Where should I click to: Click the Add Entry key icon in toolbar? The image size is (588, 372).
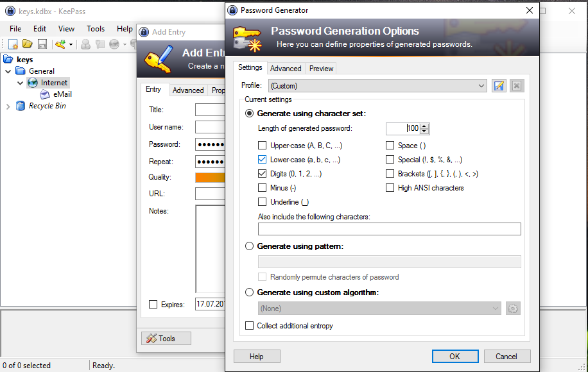tap(60, 44)
